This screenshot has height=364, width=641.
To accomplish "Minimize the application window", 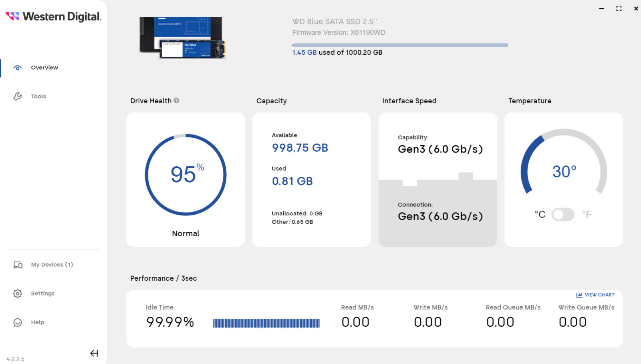I will [x=602, y=8].
